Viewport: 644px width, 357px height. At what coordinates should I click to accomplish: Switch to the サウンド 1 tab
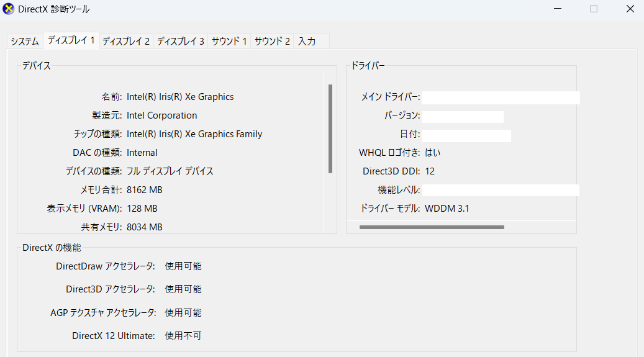229,42
